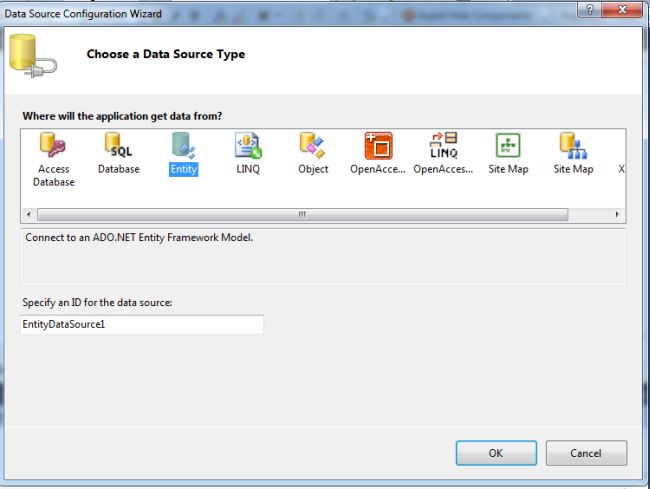Screen dimensions: 650x489
Task: Click the OK button
Action: [x=496, y=453]
